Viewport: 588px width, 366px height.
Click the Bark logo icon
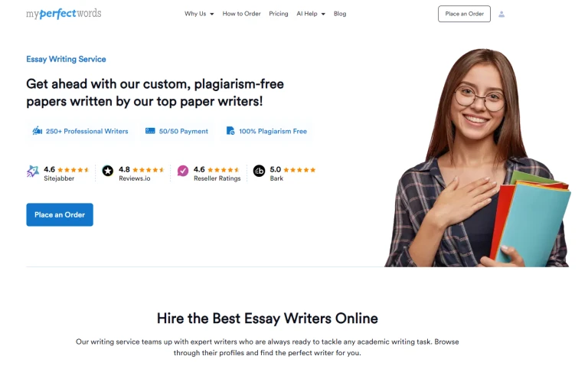coord(259,171)
